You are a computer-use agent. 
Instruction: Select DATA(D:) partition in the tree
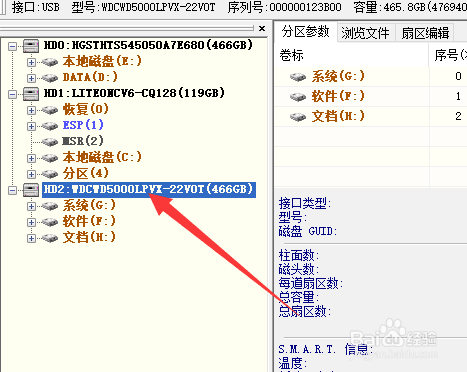point(90,77)
